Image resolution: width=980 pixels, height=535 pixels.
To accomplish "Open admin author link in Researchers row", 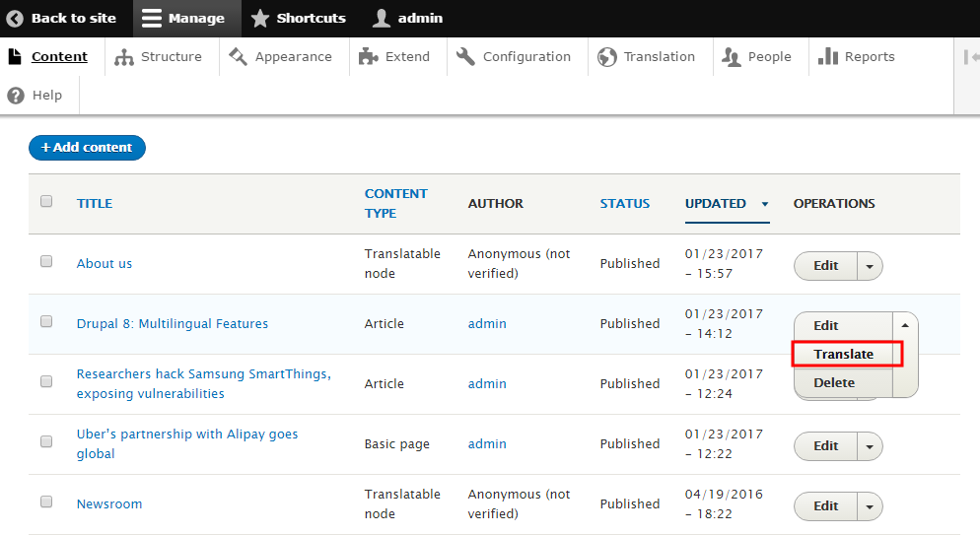I will click(x=487, y=384).
